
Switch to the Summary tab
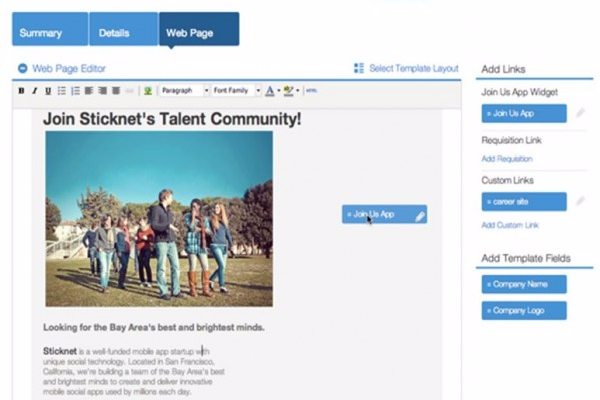pyautogui.click(x=49, y=32)
